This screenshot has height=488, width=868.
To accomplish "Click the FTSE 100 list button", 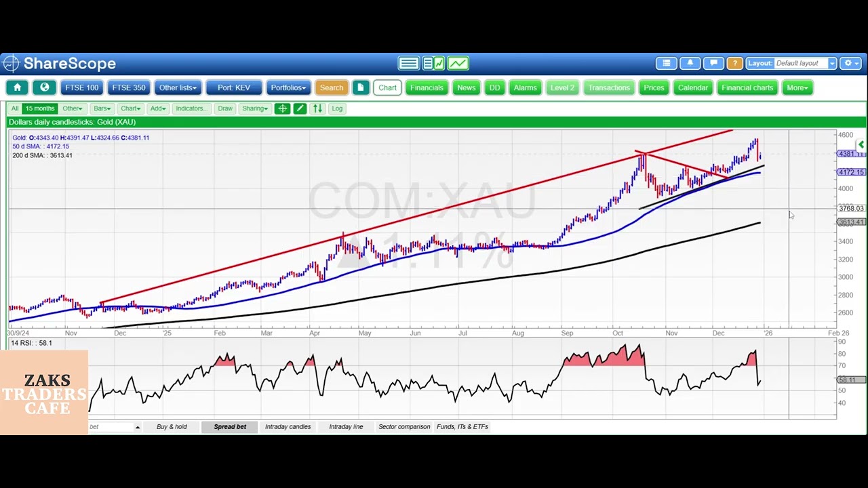I will click(x=81, y=87).
